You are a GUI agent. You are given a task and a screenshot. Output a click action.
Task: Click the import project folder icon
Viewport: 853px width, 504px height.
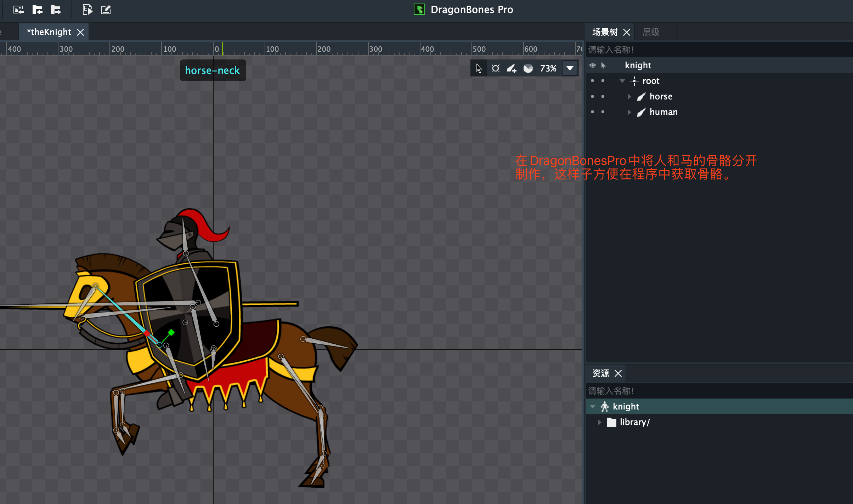click(x=37, y=10)
